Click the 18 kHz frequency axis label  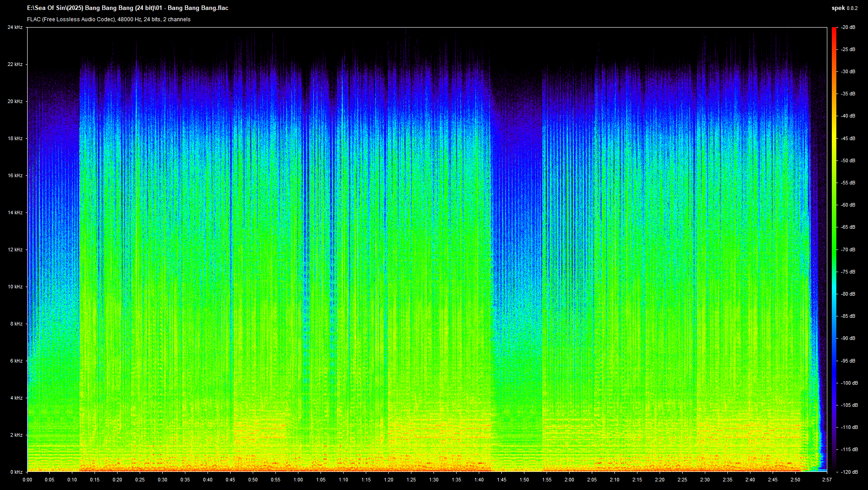(x=14, y=139)
